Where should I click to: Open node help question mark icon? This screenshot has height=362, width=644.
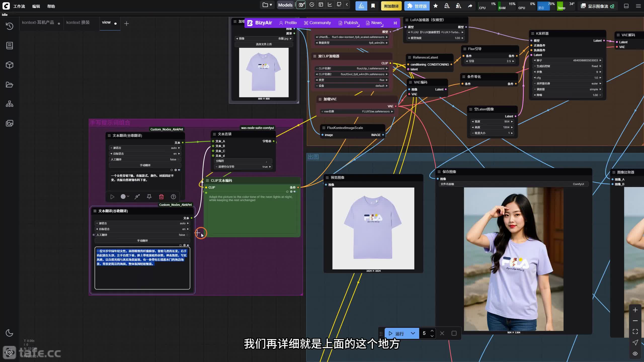[x=173, y=197]
